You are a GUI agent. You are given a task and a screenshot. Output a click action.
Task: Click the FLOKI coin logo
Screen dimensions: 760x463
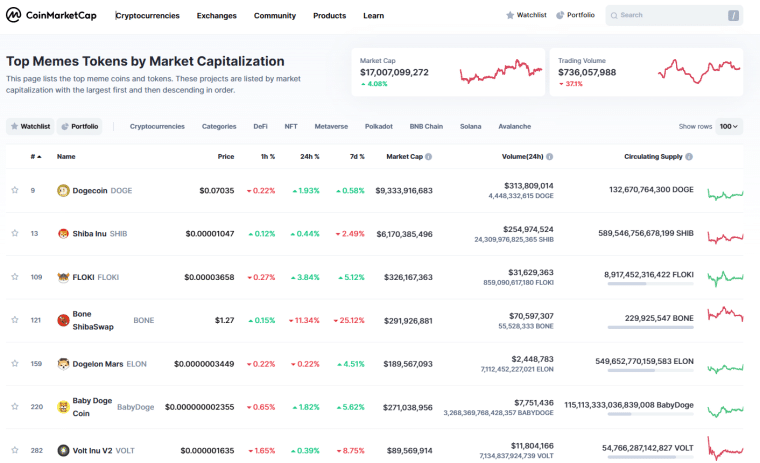click(x=63, y=277)
